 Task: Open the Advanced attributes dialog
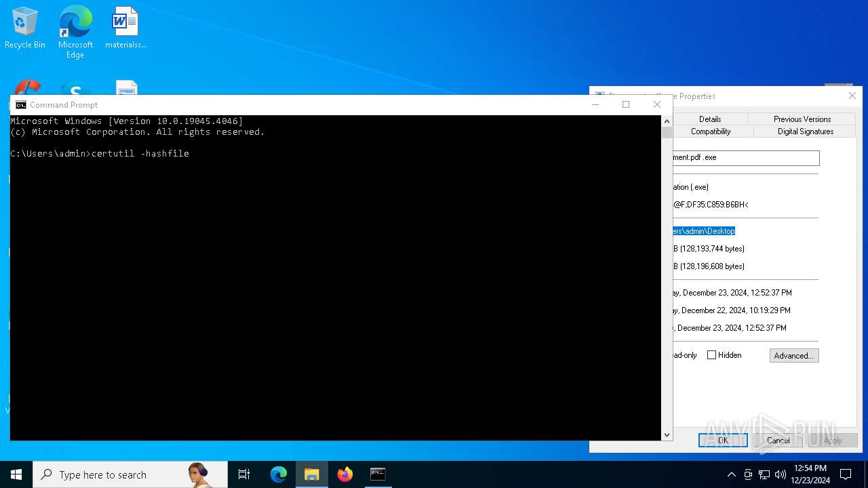[794, 355]
